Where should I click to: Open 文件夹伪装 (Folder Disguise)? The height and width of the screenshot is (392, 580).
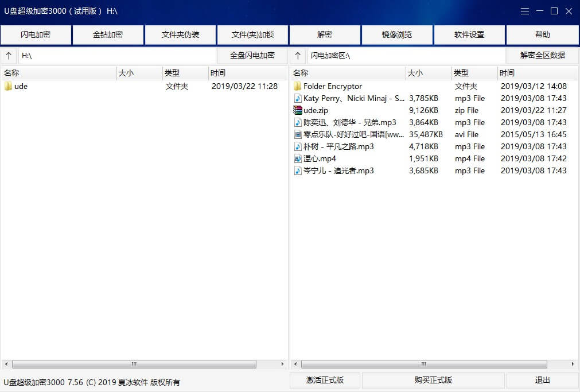tap(180, 34)
